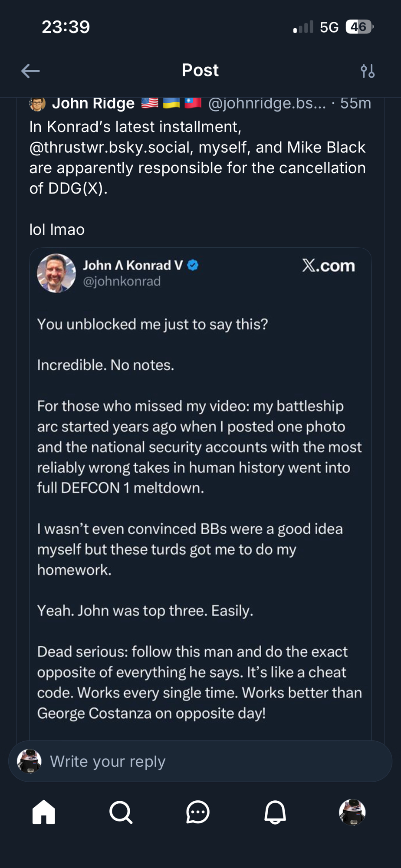Tap the back arrow
This screenshot has height=868, width=401.
[x=30, y=71]
